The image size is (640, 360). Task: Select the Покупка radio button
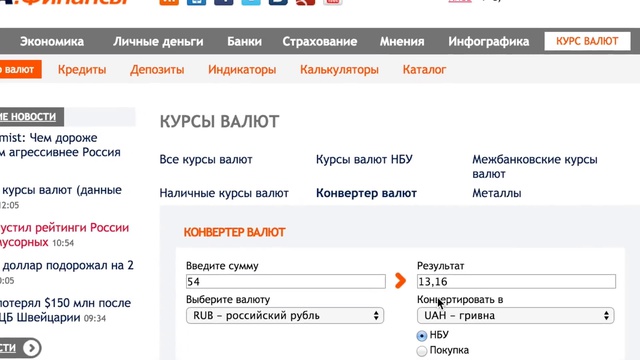[422, 351]
